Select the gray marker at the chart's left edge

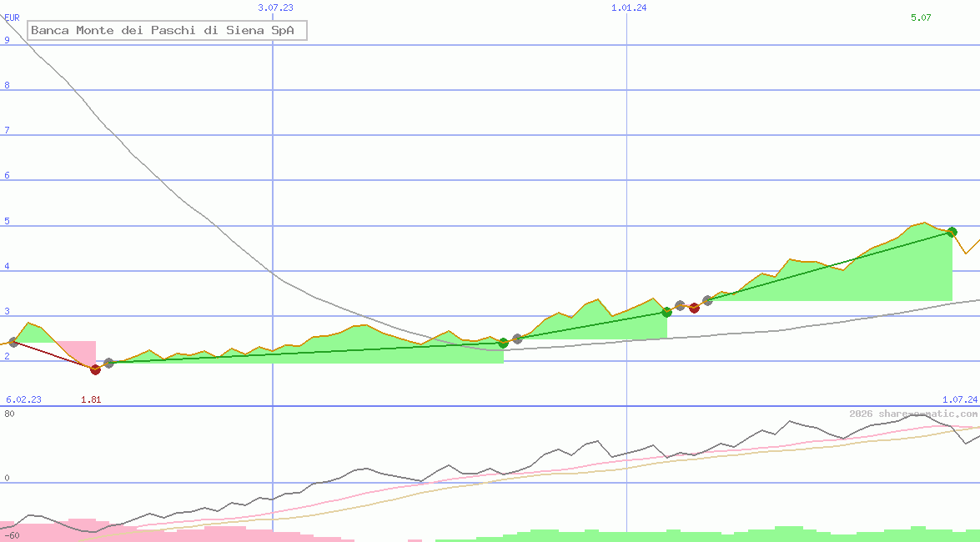pyautogui.click(x=13, y=342)
